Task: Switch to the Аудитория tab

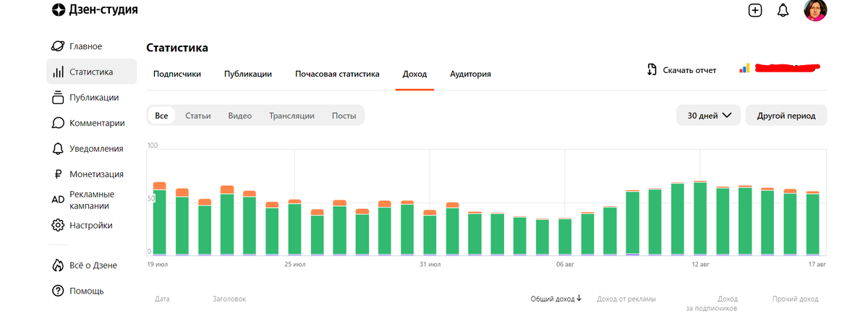Action: (x=470, y=74)
